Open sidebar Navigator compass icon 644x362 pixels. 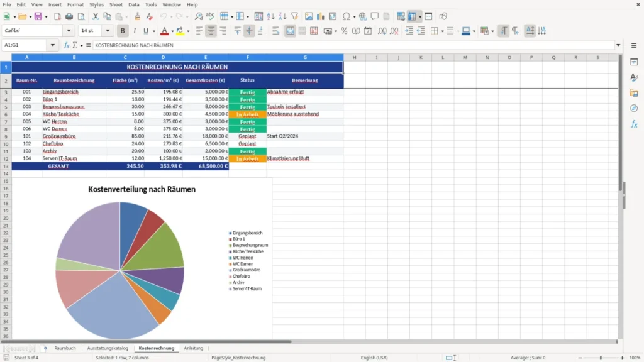634,108
